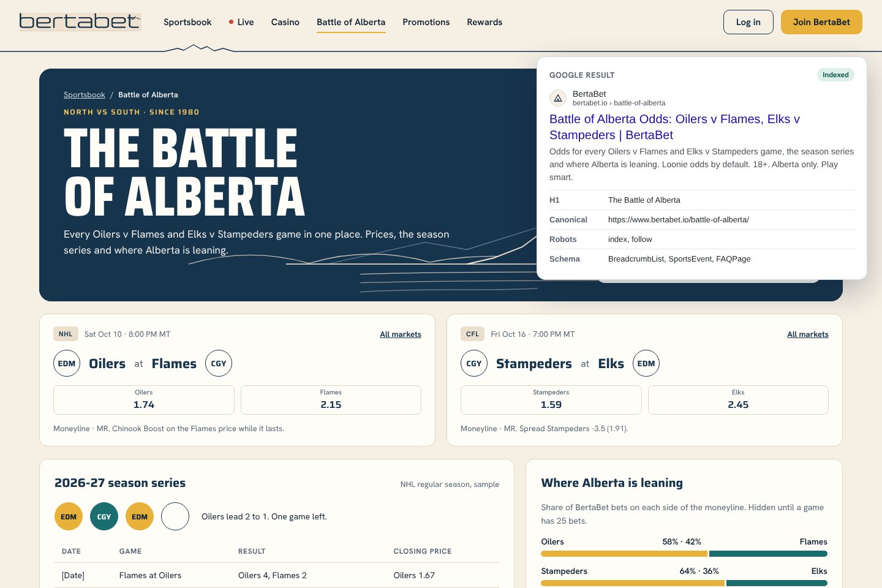This screenshot has width=882, height=588.
Task: Click the BertaBet logo
Action: (80, 22)
